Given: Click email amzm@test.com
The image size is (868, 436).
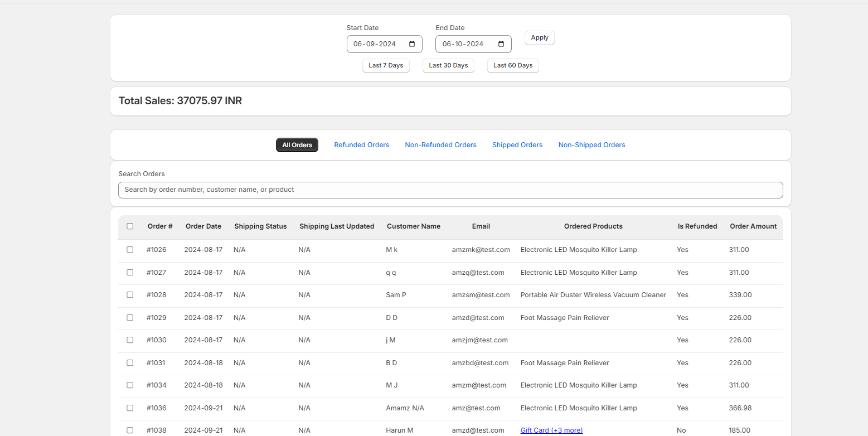Looking at the screenshot, I should (x=479, y=385).
